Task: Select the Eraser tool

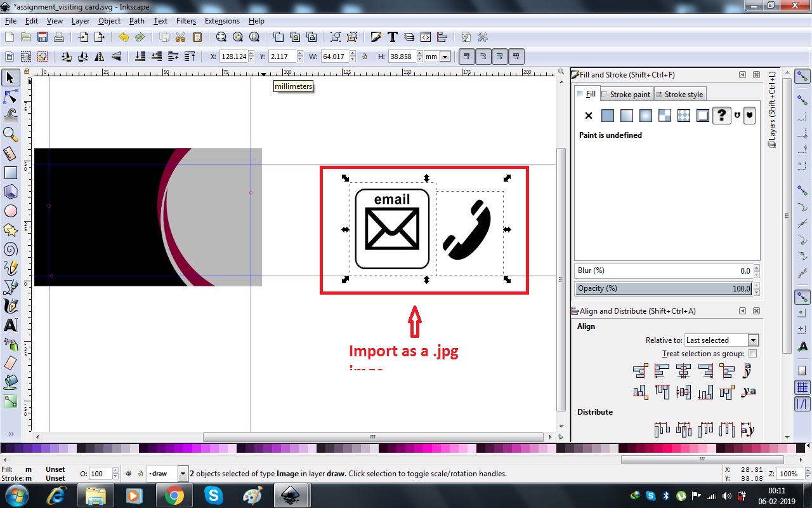Action: click(10, 363)
